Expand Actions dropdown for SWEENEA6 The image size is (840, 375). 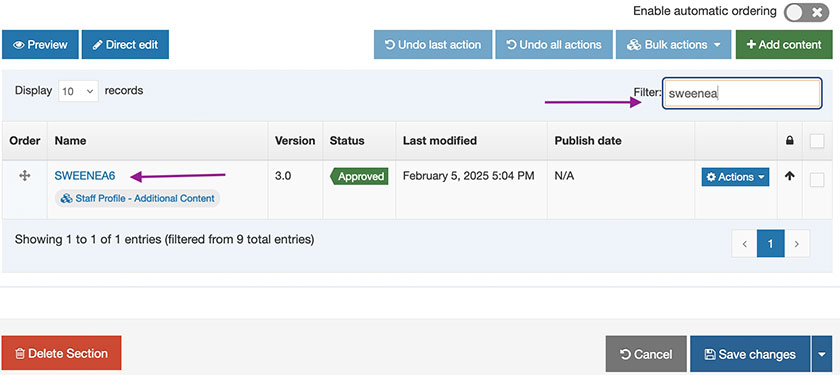pos(736,177)
